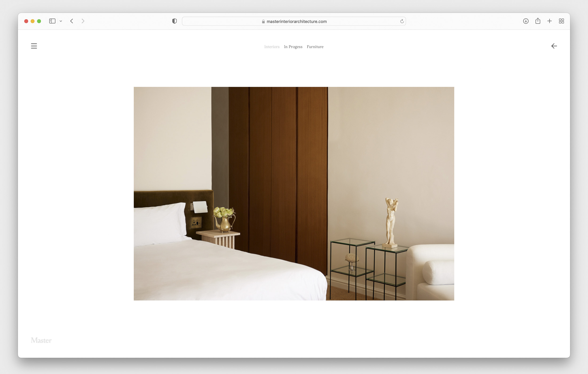This screenshot has width=588, height=374.
Task: Click the lock icon in the address bar
Action: [263, 21]
